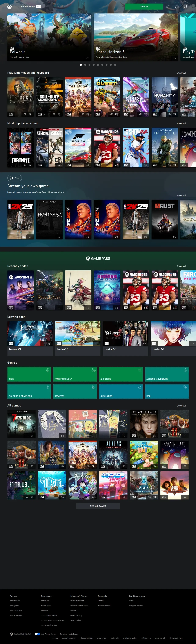Click the Xbox logo in the header
This screenshot has width=196, height=644.
click(x=9, y=7)
